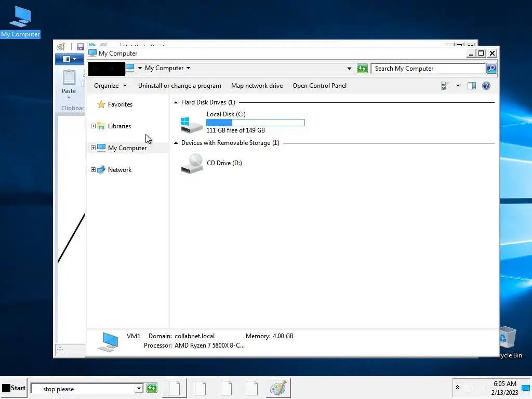Click the My Computer breadcrumb in the address bar
This screenshot has height=399, width=532.
coord(164,68)
